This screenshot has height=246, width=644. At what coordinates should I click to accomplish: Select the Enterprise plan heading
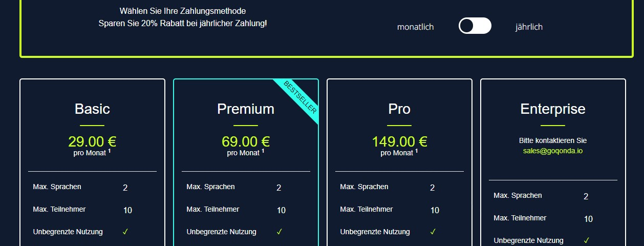[553, 109]
